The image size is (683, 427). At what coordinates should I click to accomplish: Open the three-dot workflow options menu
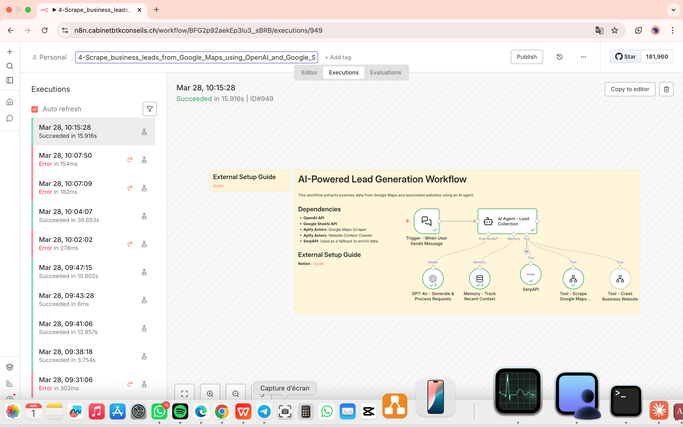[584, 57]
